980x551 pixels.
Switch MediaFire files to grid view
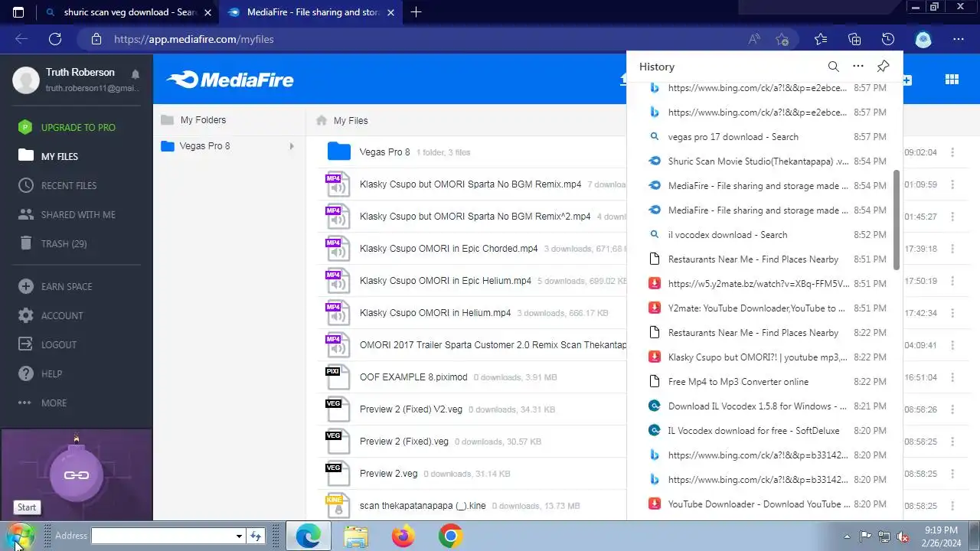tap(952, 80)
